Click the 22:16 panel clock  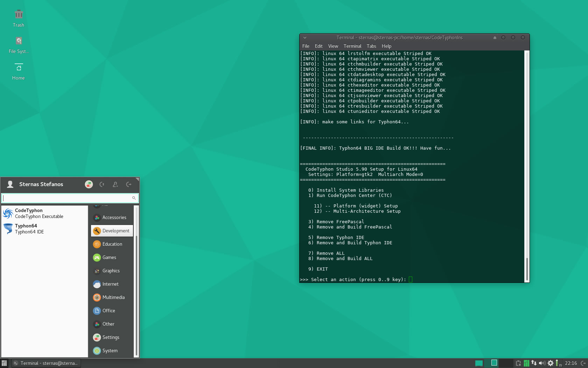(571, 363)
